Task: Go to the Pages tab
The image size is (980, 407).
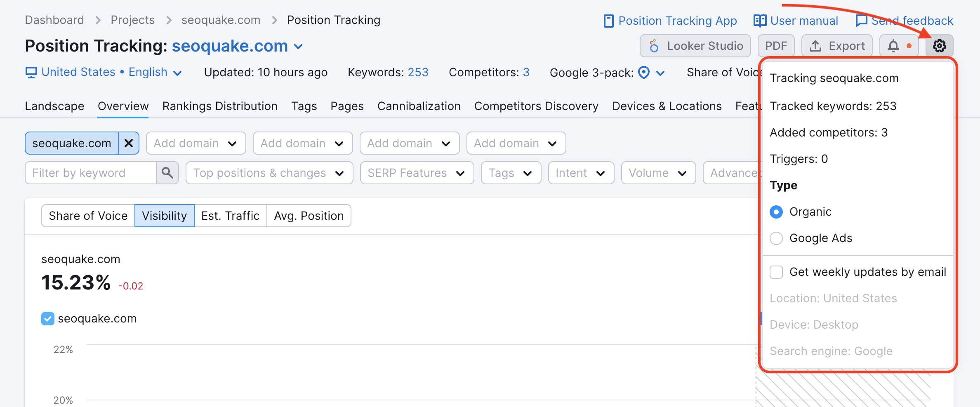Action: pyautogui.click(x=347, y=106)
